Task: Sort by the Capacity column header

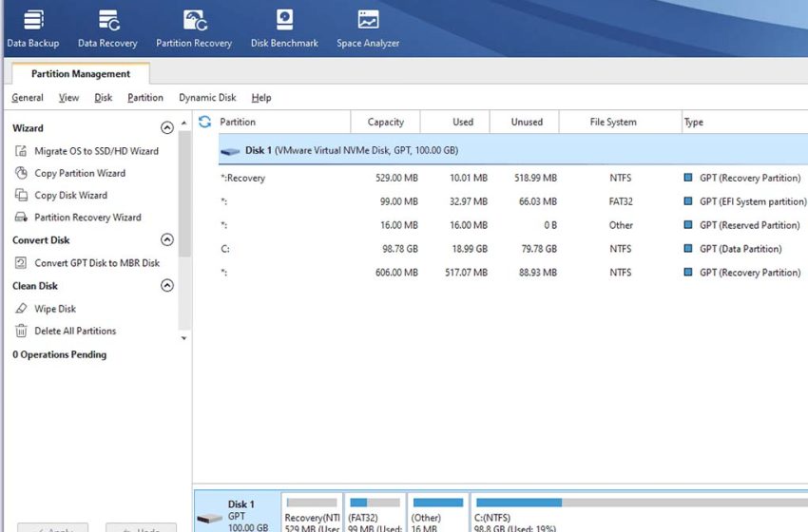Action: click(x=385, y=122)
